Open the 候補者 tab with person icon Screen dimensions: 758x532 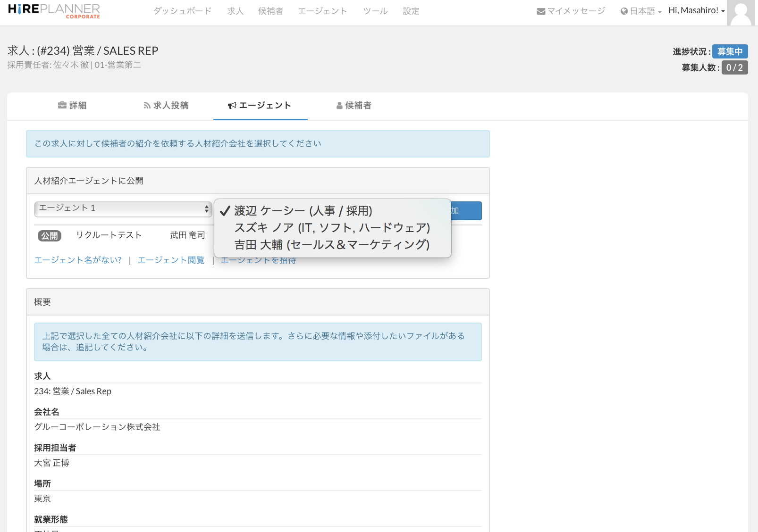coord(354,106)
